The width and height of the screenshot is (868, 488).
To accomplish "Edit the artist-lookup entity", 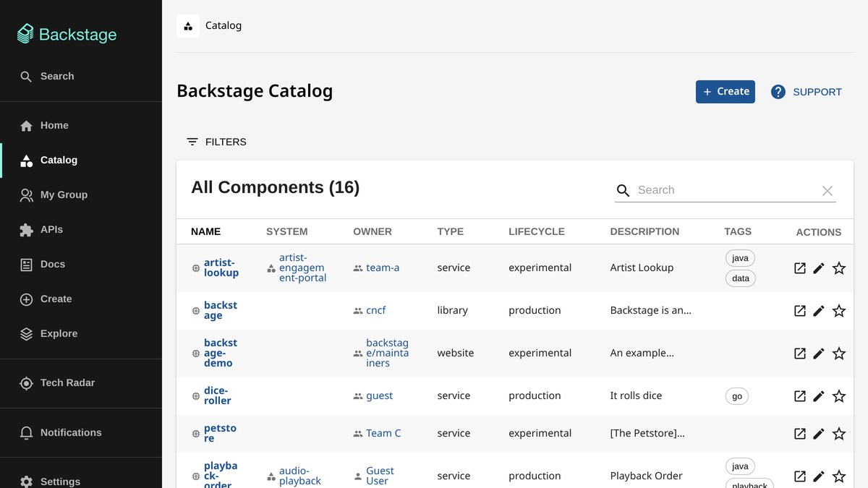I will pos(819,268).
